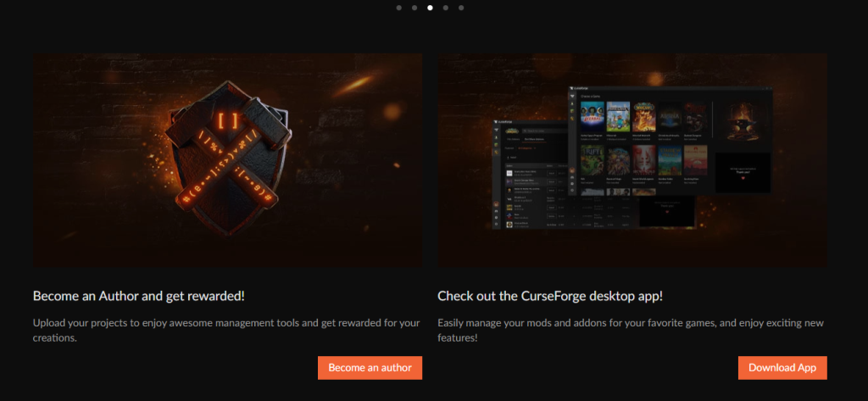Screen dimensions: 868x401
Task: Click the 'Become an Author and get rewarded!' heading
Action: (139, 296)
